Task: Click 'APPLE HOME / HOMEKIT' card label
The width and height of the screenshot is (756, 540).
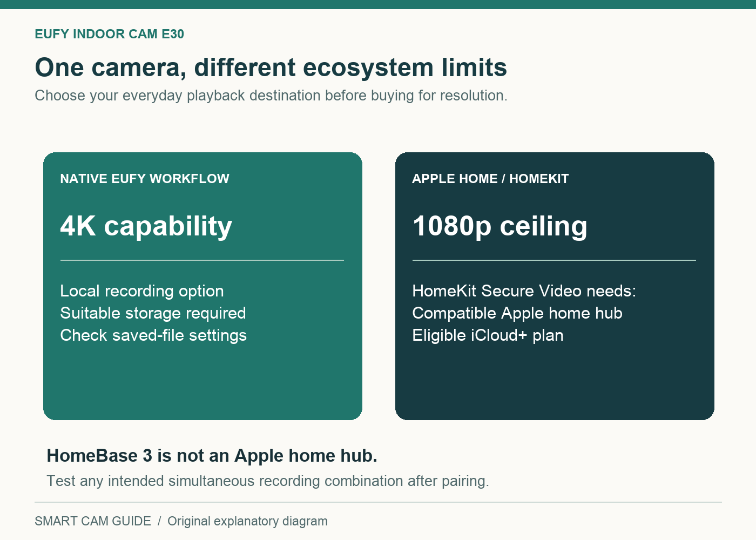Action: tap(490, 179)
